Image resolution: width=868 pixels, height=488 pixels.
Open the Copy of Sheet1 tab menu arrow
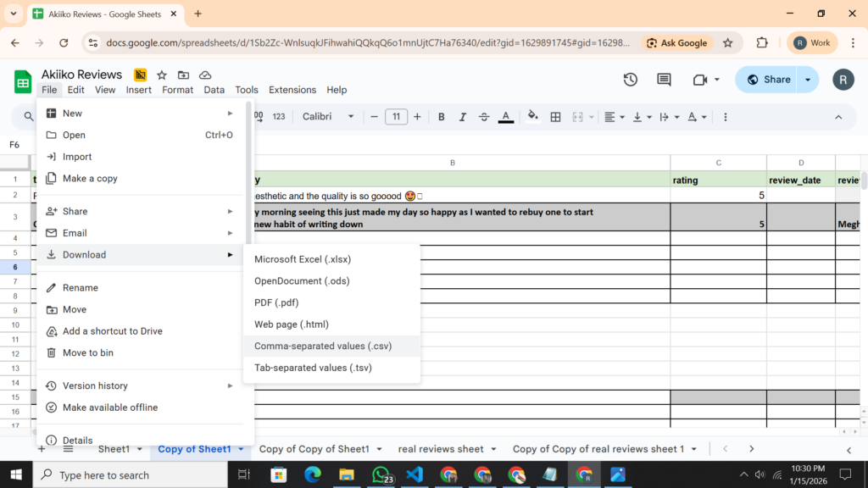pyautogui.click(x=242, y=449)
